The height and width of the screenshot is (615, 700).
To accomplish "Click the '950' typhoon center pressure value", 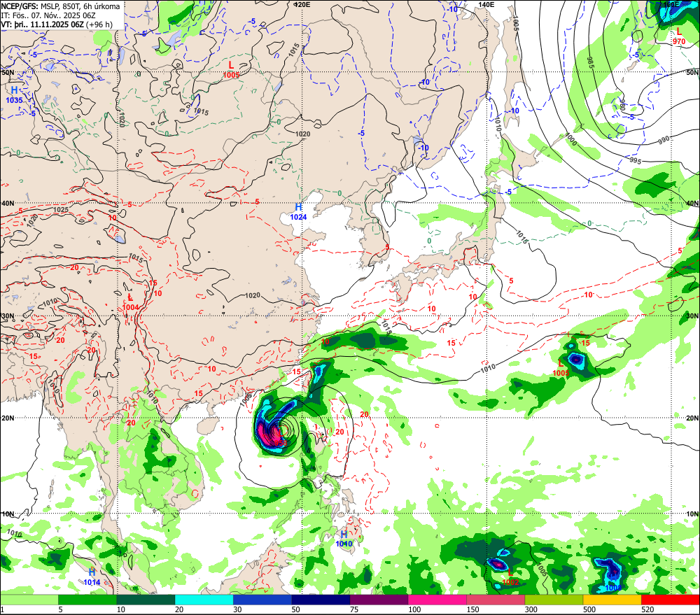I will pos(281,443).
